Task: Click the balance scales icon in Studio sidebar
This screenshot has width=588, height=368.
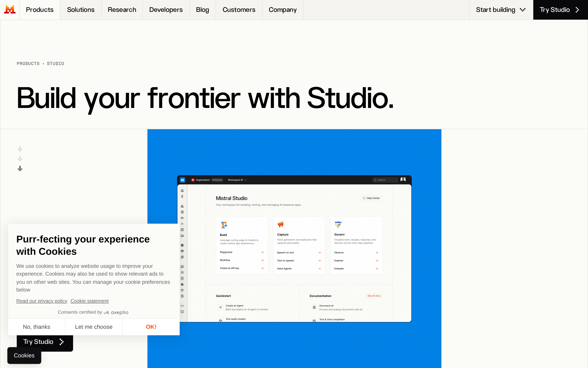Action: pos(182,251)
